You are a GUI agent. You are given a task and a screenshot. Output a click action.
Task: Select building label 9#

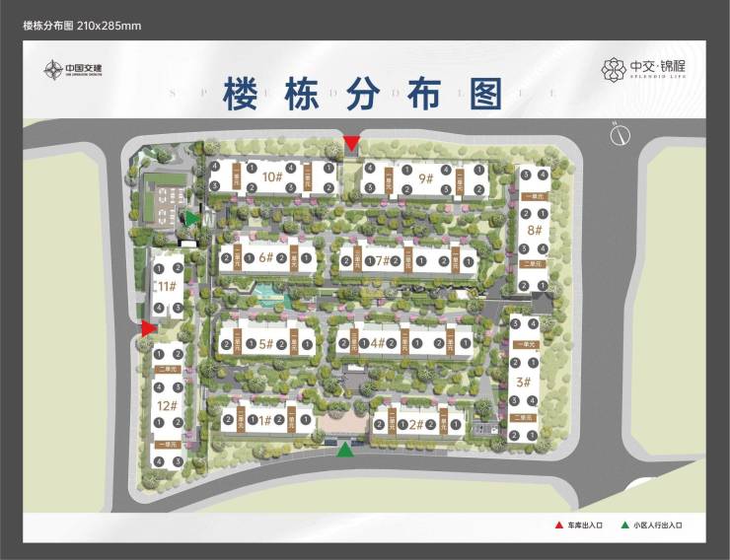pyautogui.click(x=425, y=178)
